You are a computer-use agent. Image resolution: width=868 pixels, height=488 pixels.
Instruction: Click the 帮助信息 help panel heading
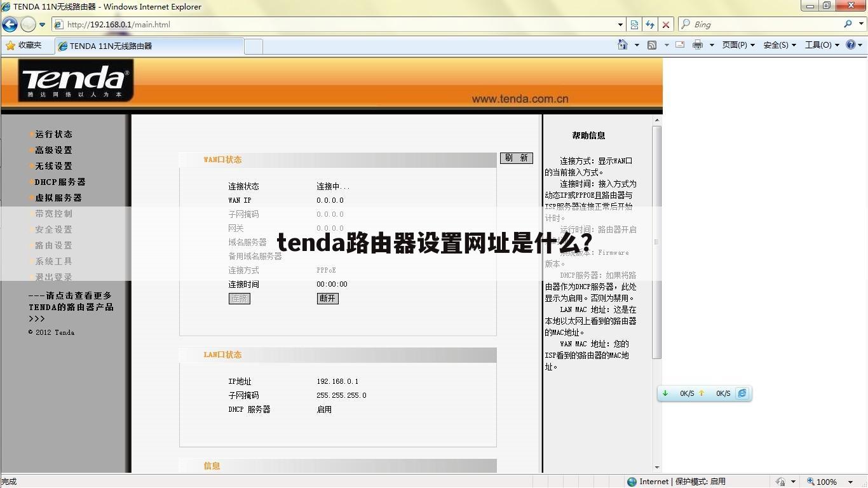pyautogui.click(x=588, y=135)
